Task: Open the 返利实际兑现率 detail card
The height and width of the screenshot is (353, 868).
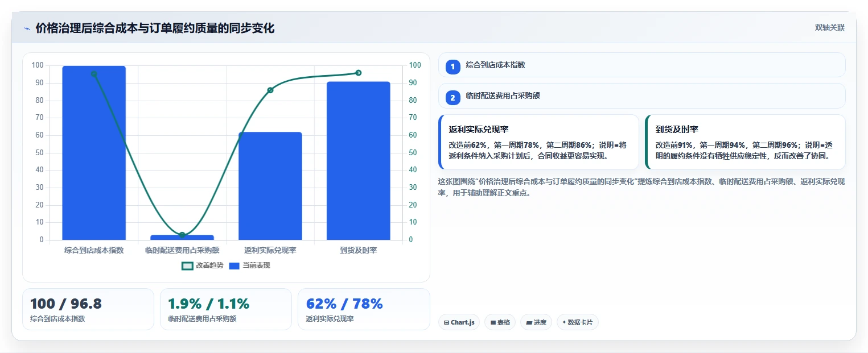Action: click(538, 142)
